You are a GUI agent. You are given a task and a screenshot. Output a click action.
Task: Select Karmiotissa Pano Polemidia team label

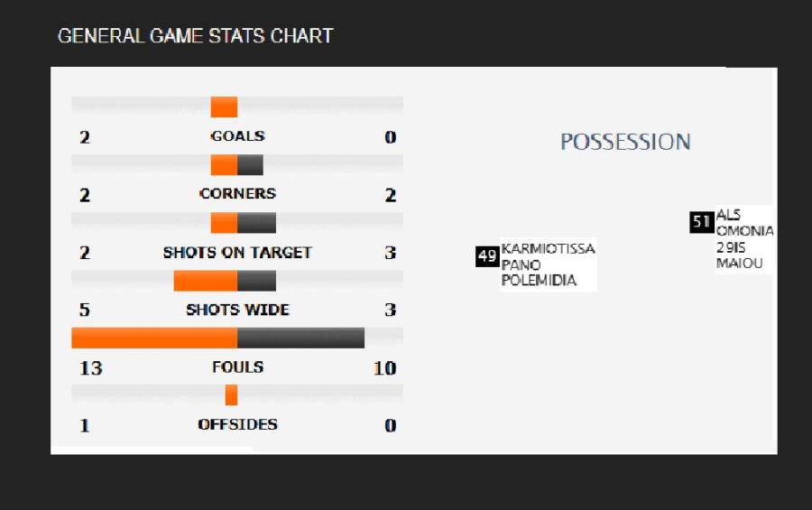pyautogui.click(x=549, y=264)
